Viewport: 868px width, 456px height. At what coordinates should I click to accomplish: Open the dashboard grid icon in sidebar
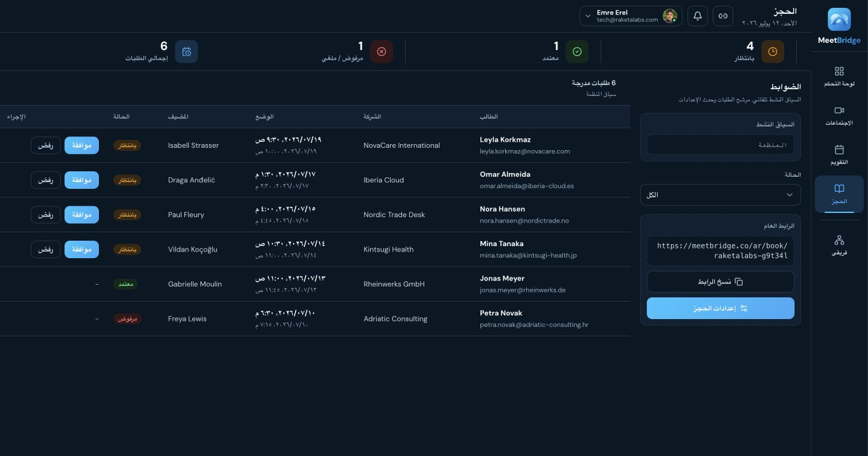pyautogui.click(x=839, y=71)
